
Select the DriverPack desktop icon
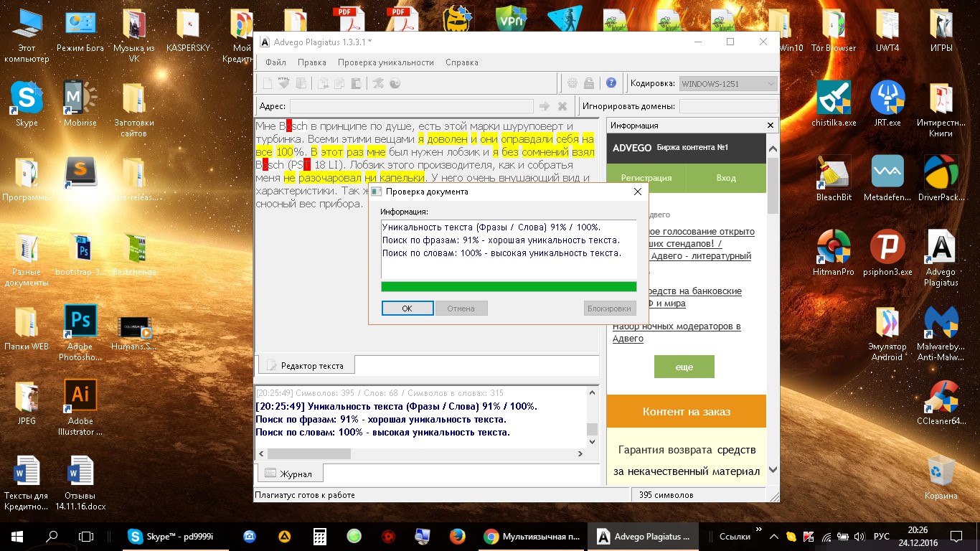[941, 178]
